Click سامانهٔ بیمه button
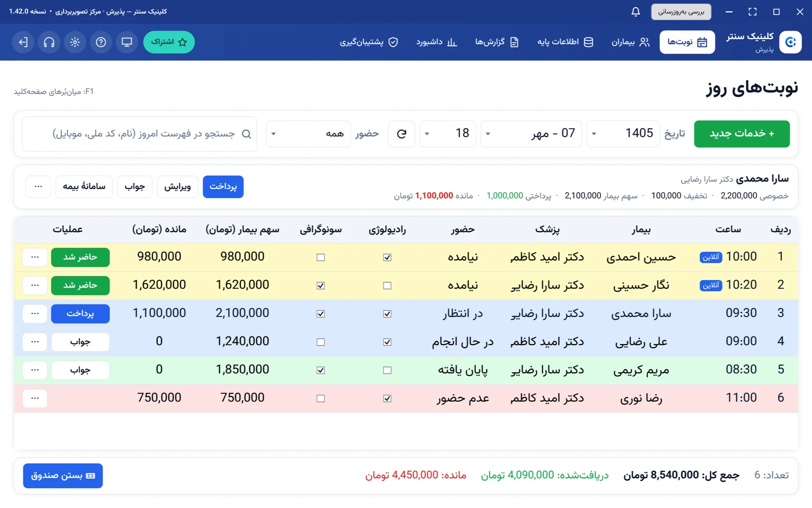812x508 pixels. click(x=84, y=186)
